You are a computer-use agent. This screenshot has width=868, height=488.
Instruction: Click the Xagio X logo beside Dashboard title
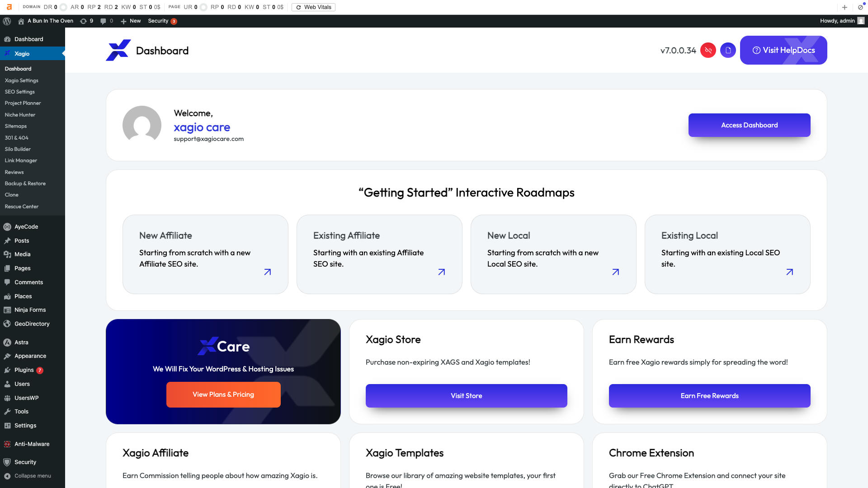coord(118,50)
